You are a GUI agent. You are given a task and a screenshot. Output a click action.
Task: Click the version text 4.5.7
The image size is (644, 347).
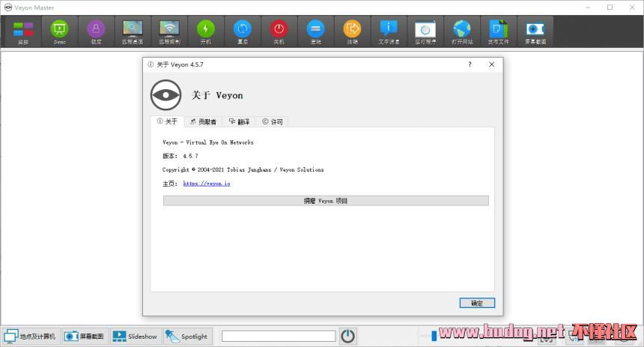(x=190, y=156)
